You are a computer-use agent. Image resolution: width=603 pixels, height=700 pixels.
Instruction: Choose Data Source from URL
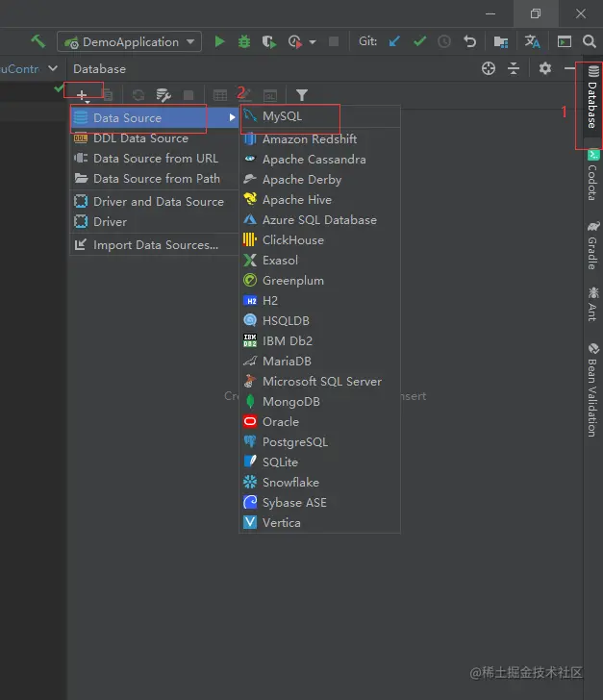click(155, 158)
